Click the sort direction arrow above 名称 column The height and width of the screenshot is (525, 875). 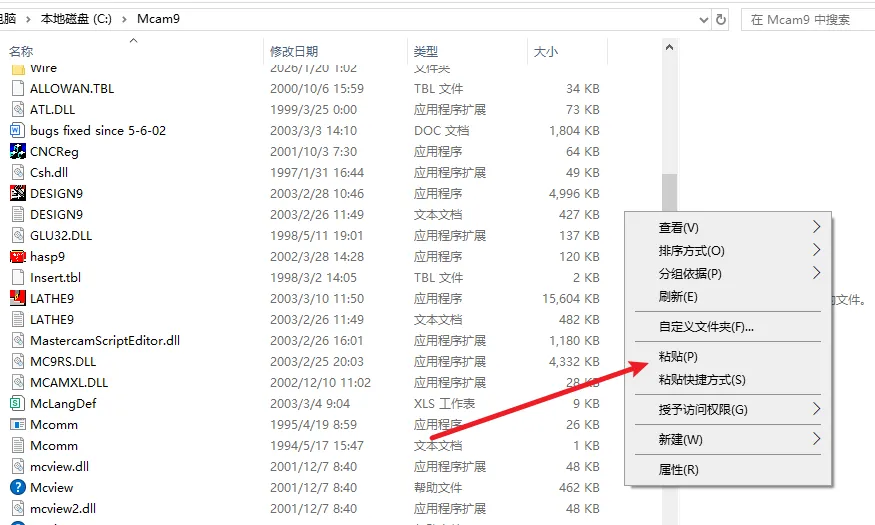(x=133, y=40)
